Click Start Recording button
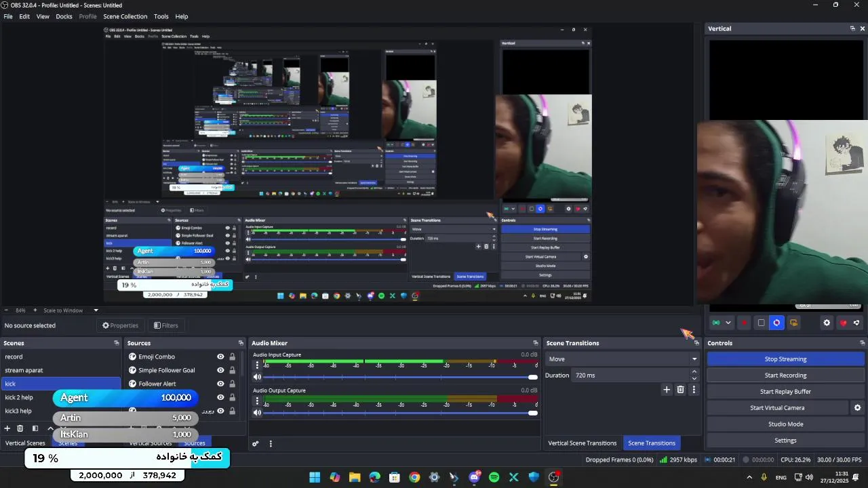 [785, 375]
